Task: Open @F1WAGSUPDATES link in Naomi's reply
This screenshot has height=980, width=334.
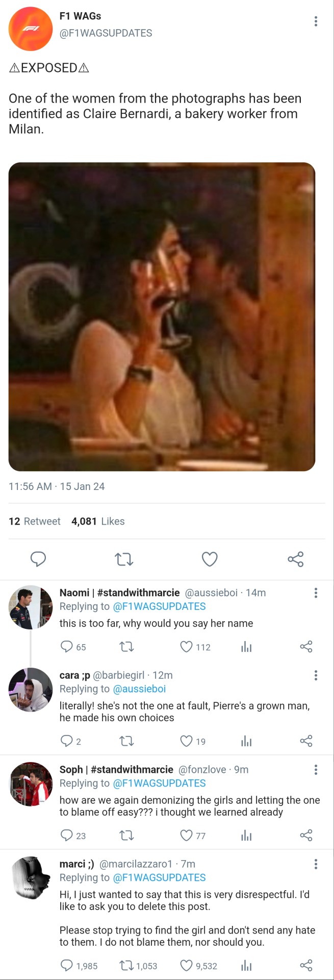Action: coord(159,606)
